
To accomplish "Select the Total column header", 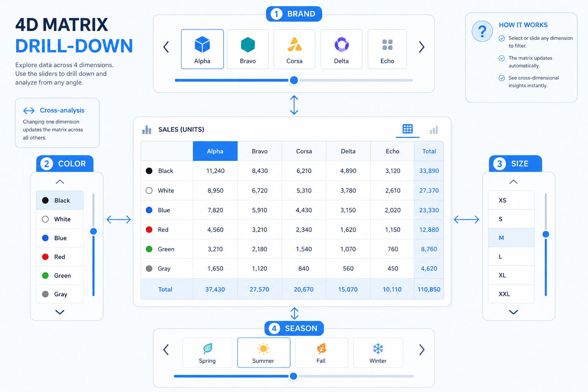I will coord(429,151).
